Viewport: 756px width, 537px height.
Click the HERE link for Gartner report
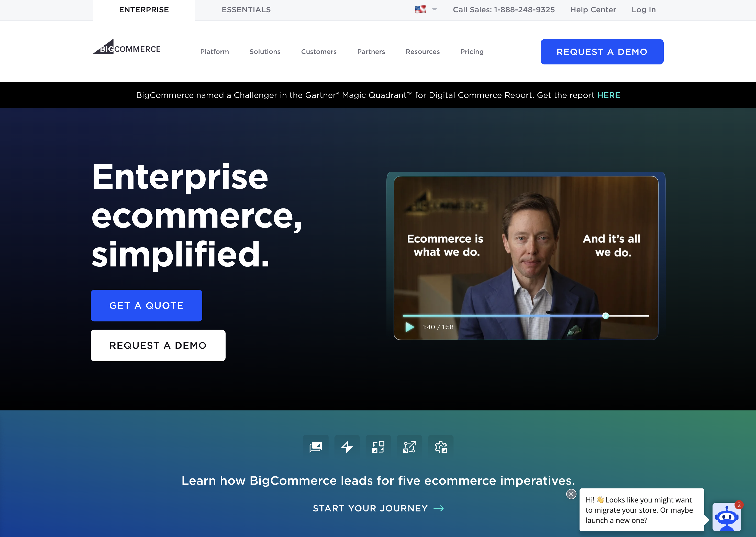[608, 95]
